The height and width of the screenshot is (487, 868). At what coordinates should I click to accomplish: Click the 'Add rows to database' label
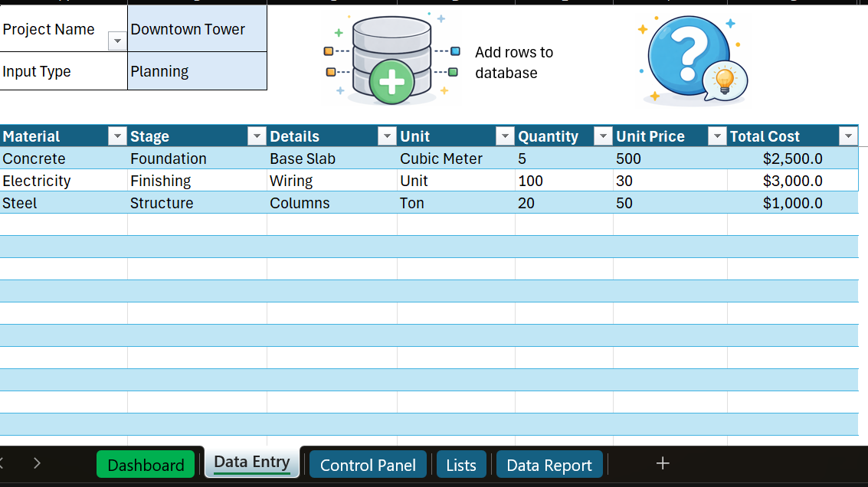(x=513, y=63)
